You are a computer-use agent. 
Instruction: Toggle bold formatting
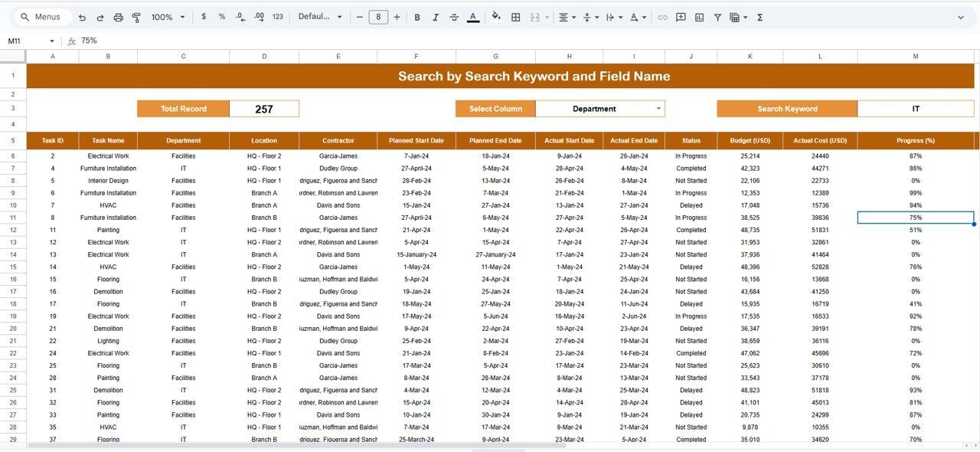417,17
